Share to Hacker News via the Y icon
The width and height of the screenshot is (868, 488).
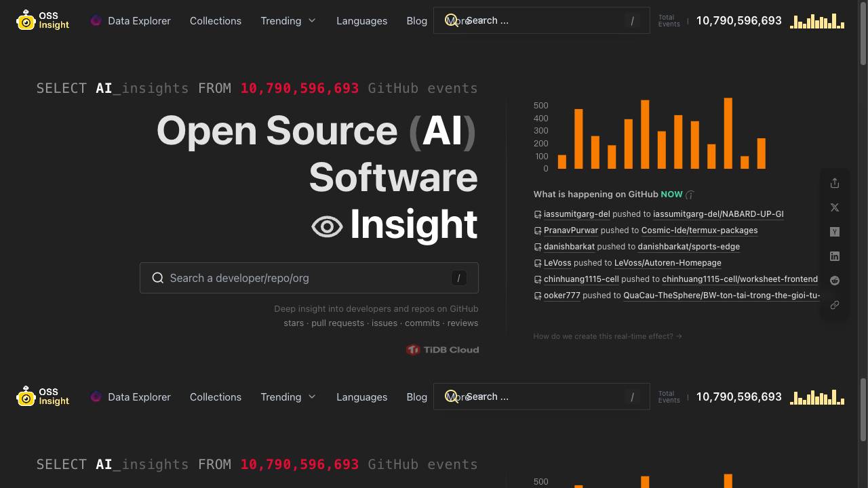pos(835,232)
